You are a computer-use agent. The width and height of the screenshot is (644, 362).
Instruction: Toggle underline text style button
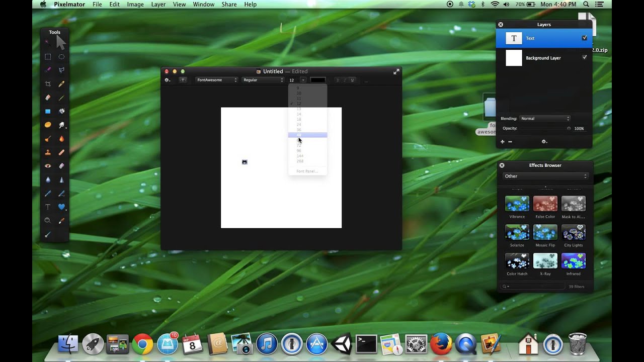tap(352, 80)
